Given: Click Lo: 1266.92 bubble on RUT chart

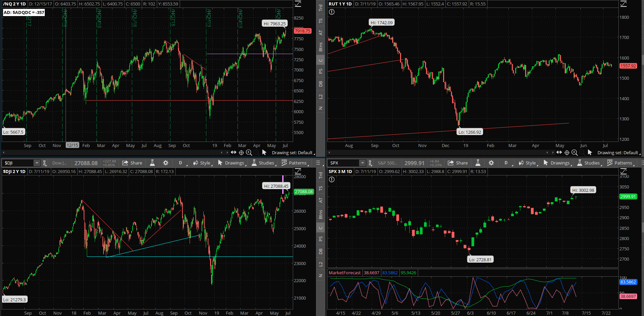Looking at the screenshot, I should [470, 132].
